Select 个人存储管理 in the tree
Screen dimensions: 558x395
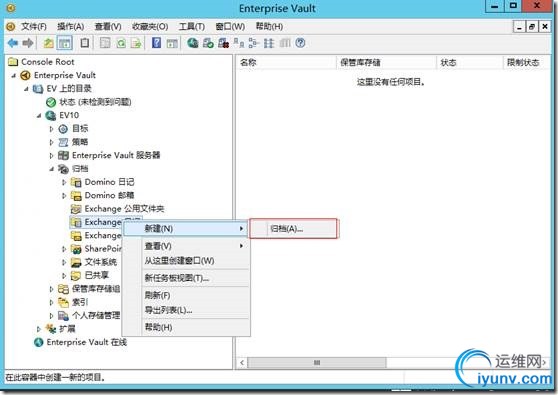96,315
